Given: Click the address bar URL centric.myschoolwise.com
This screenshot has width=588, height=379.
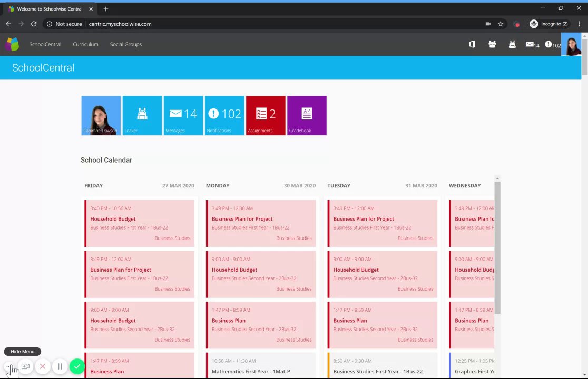Looking at the screenshot, I should click(x=120, y=24).
